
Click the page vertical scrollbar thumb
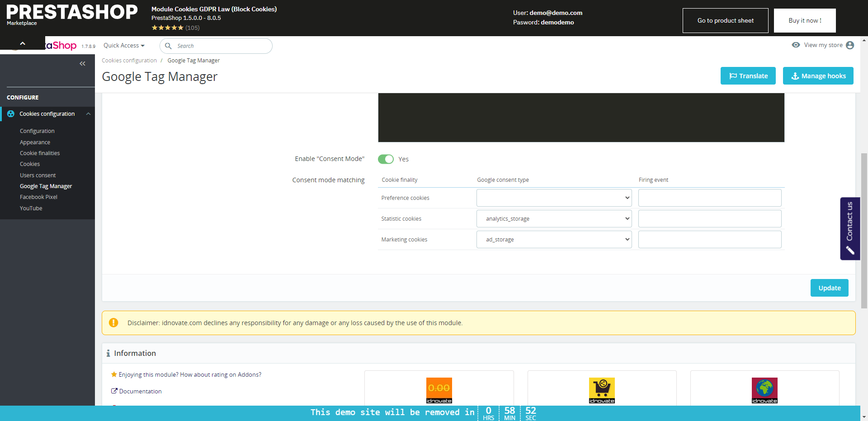pos(864,231)
